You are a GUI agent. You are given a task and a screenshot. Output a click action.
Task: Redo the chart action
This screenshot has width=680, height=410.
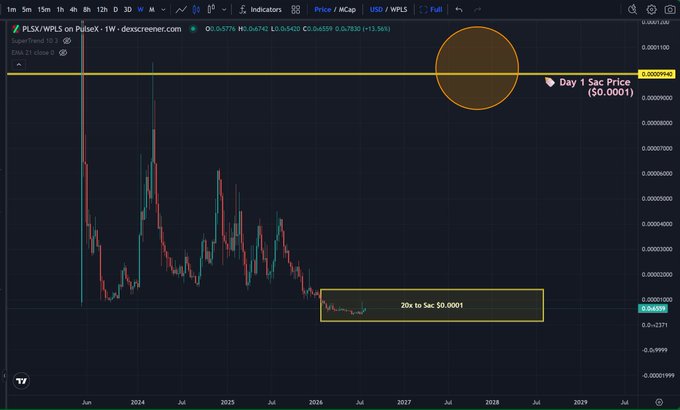(477, 9)
